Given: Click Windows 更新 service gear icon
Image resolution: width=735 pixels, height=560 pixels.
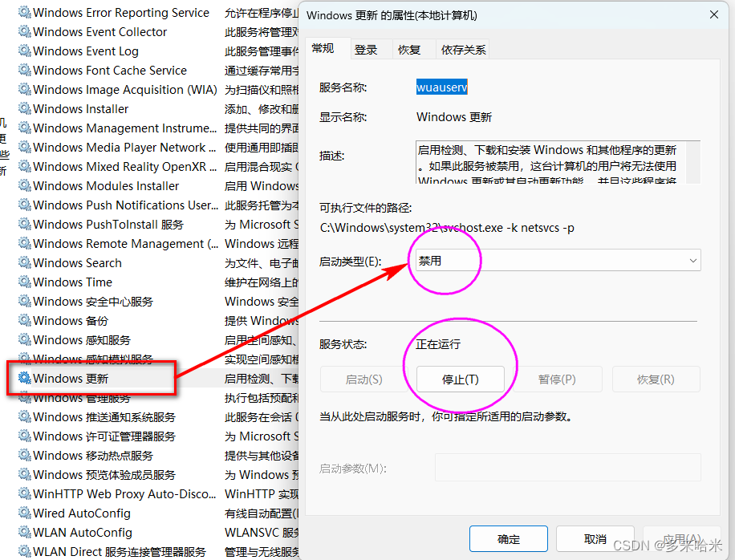Looking at the screenshot, I should [x=24, y=377].
